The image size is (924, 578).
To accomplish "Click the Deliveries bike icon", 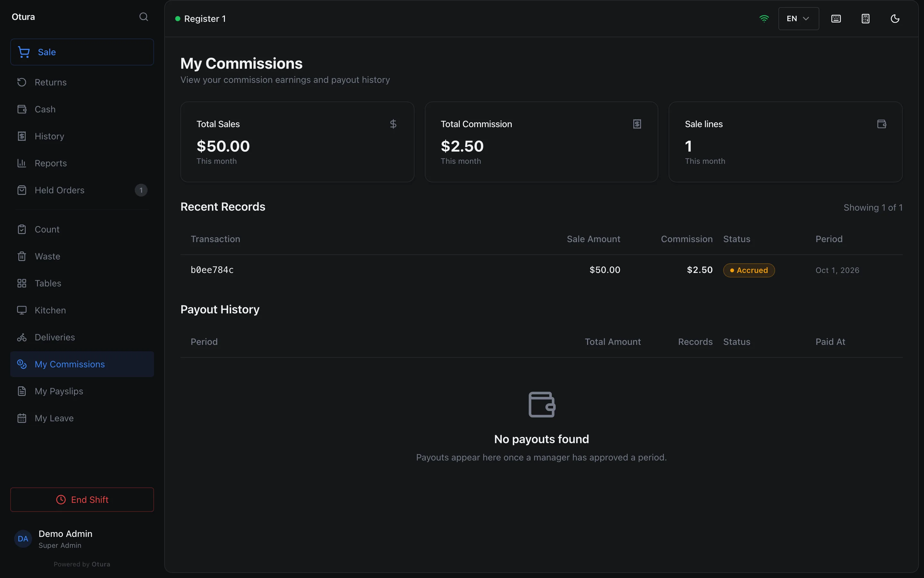I will (x=22, y=337).
